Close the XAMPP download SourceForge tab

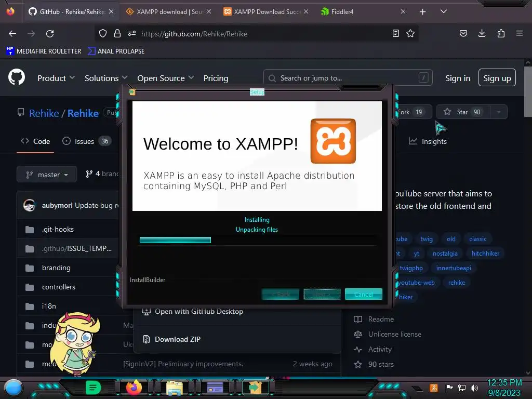[209, 11]
